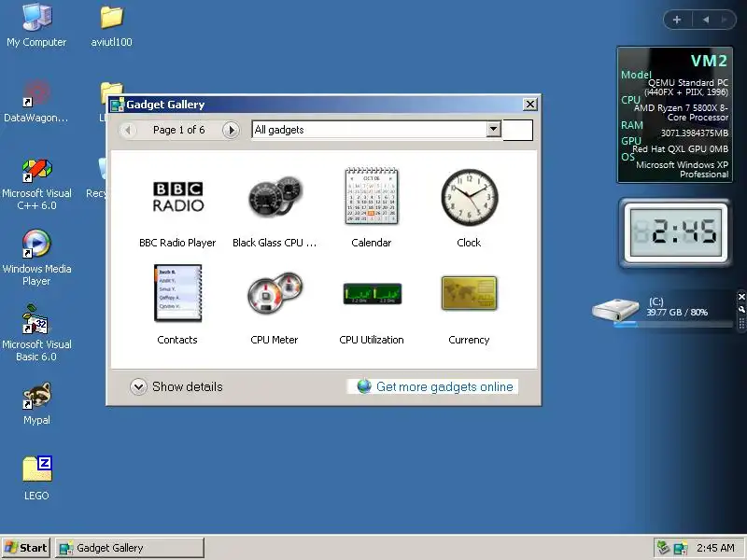Close the Gadget Gallery window
The height and width of the screenshot is (560, 747).
tap(529, 105)
